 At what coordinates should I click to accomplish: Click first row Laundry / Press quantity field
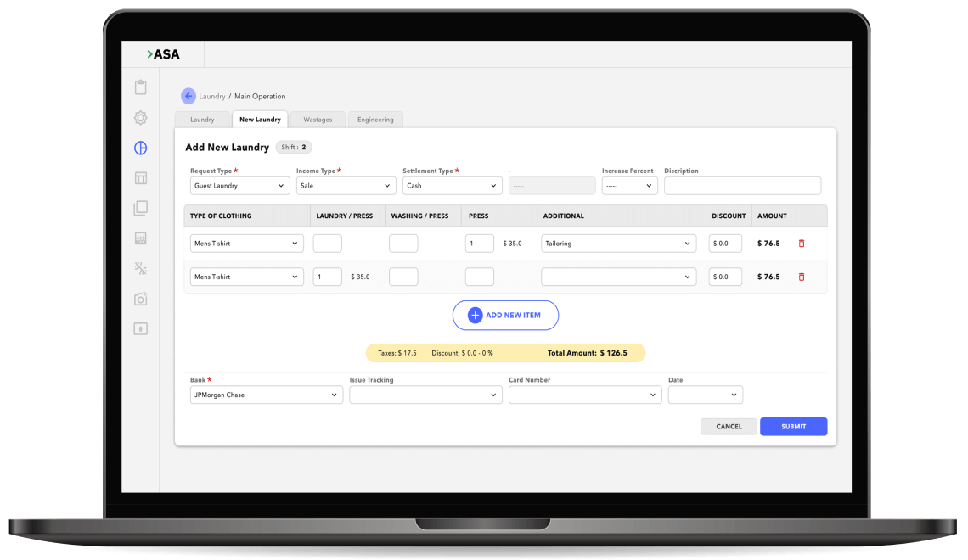(327, 244)
